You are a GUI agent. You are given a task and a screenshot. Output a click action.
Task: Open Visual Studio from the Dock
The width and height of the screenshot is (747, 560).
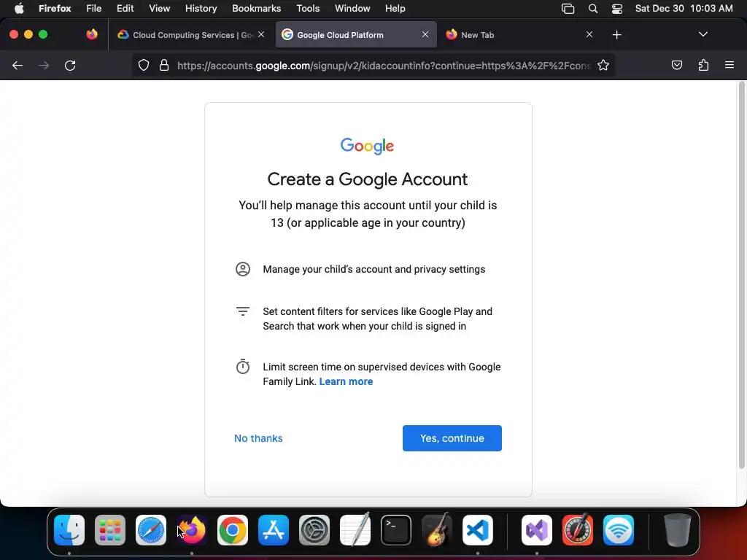coord(537,530)
